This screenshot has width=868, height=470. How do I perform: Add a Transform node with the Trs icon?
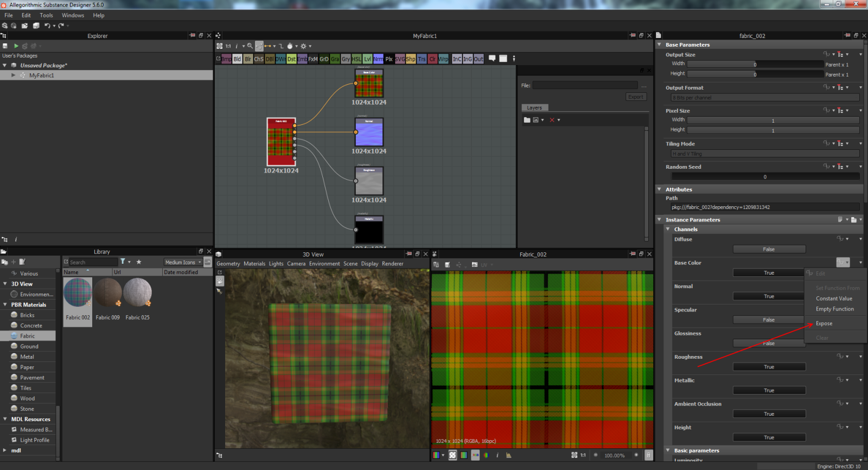(422, 59)
